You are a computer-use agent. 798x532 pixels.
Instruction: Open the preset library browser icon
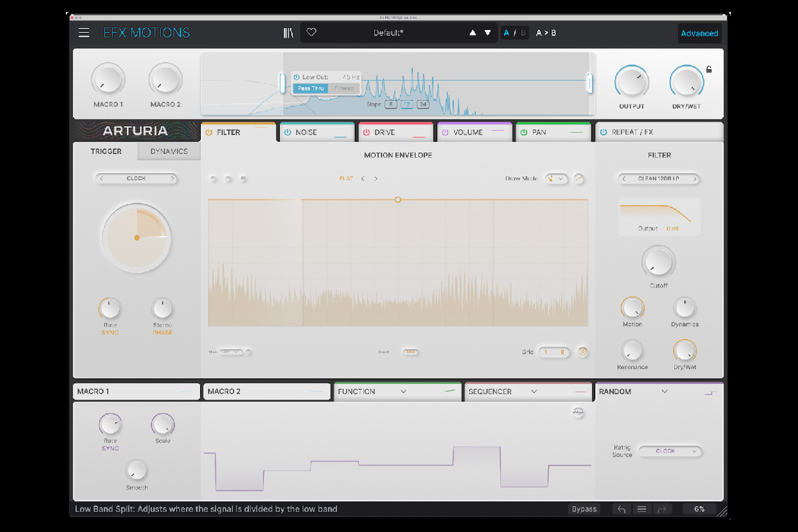tap(288, 33)
